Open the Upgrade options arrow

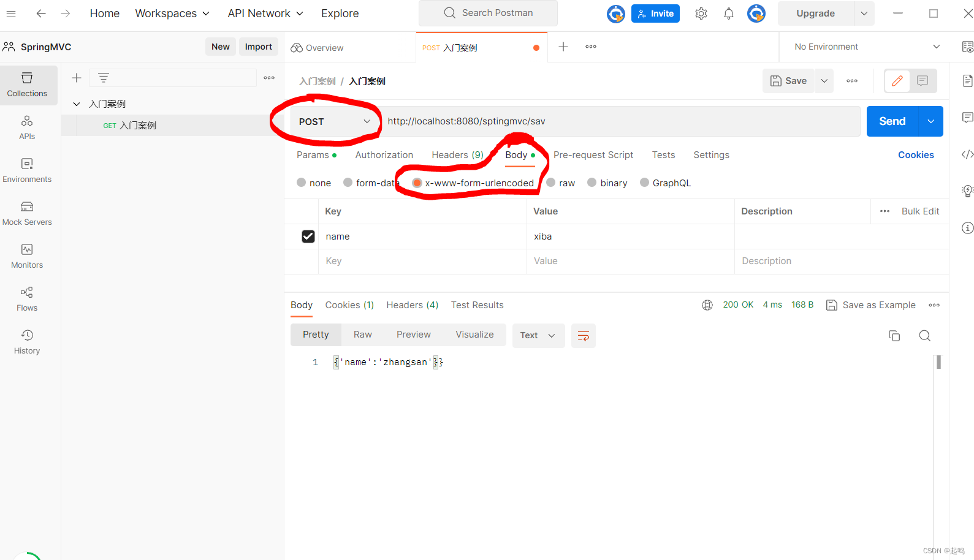coord(864,13)
